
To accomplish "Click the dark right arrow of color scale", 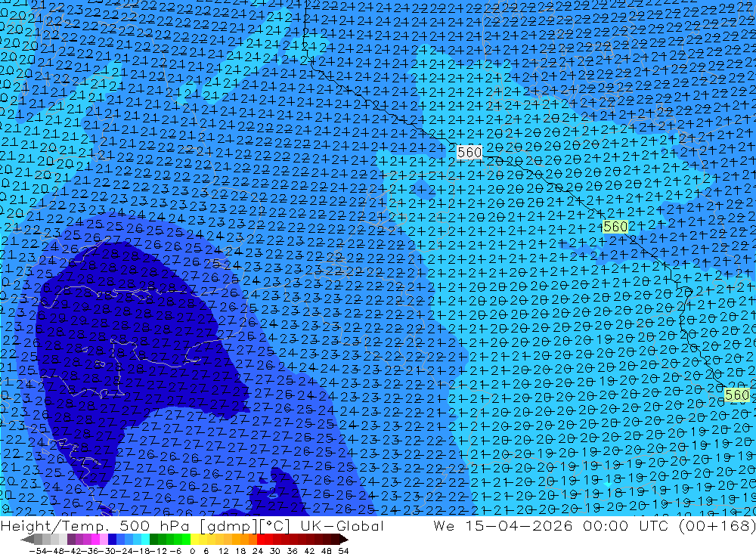I will [x=343, y=540].
